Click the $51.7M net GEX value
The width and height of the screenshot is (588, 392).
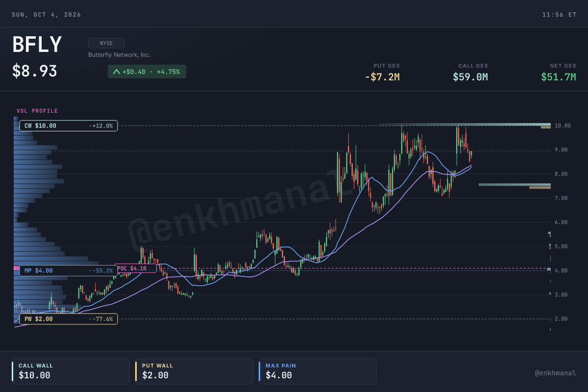(x=559, y=77)
